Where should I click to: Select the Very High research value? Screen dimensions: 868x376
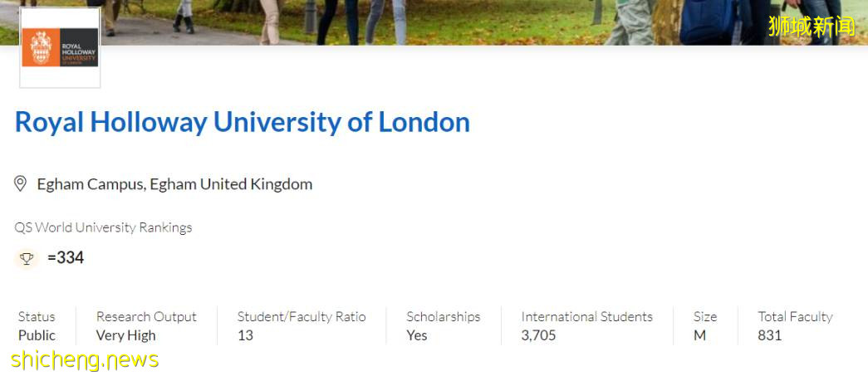[125, 335]
